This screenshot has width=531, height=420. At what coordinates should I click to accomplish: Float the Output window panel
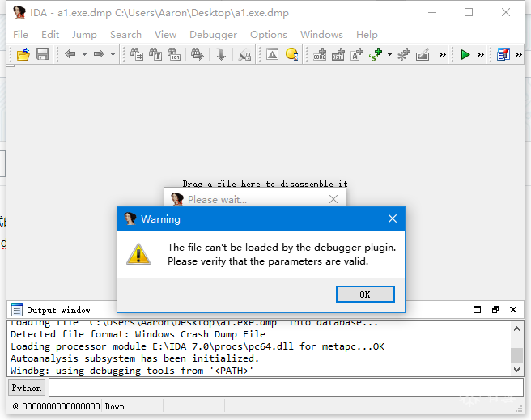tap(495, 310)
